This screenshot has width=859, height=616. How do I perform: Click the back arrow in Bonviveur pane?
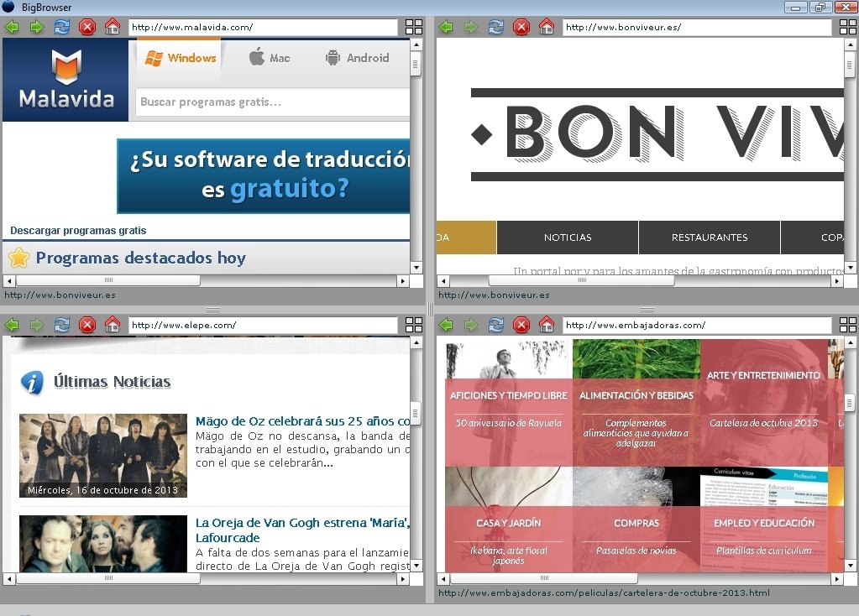[446, 27]
